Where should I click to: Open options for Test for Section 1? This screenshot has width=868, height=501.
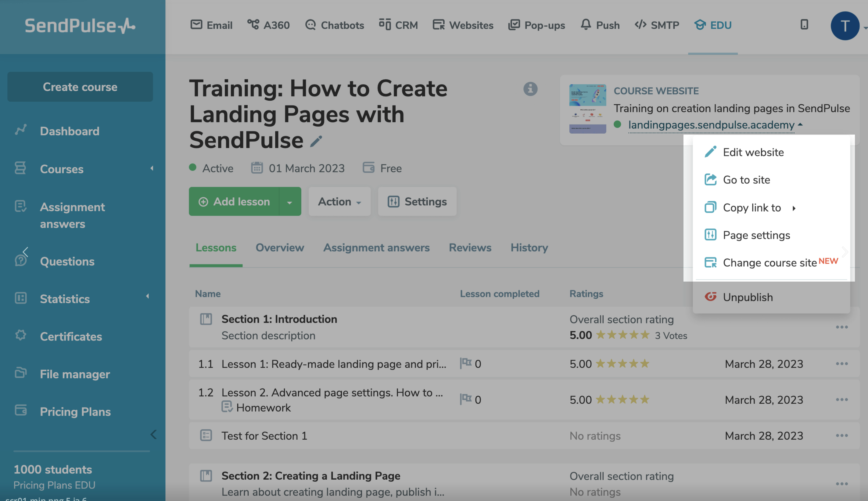[841, 435]
